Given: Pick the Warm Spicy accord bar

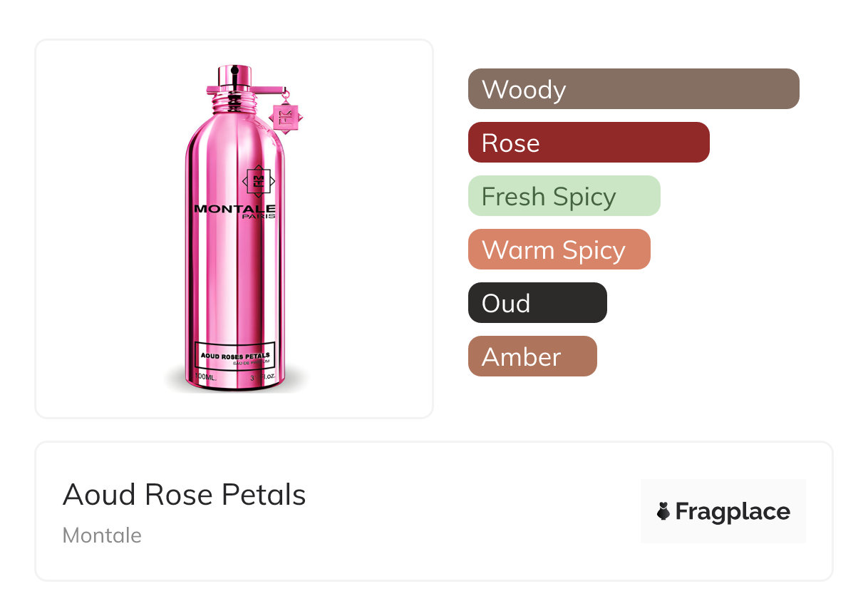Looking at the screenshot, I should pyautogui.click(x=559, y=250).
